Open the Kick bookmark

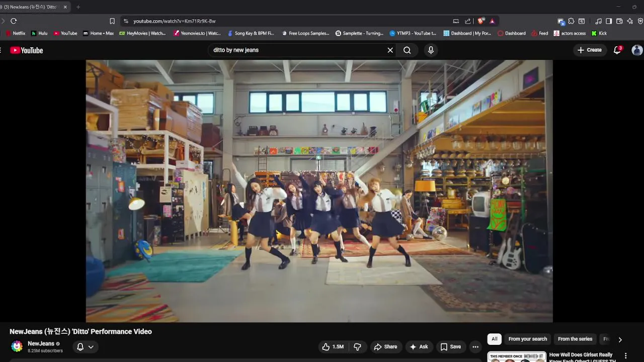coord(599,33)
